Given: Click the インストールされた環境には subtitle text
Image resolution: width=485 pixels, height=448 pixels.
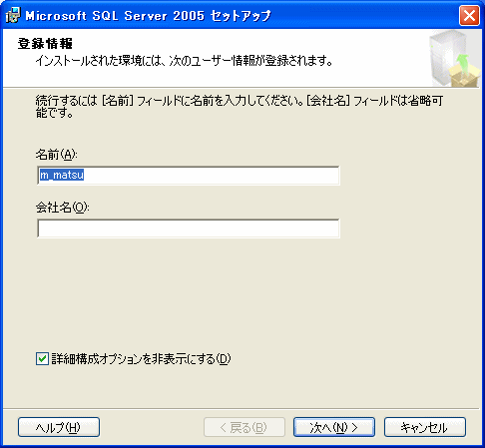Looking at the screenshot, I should coord(185,61).
